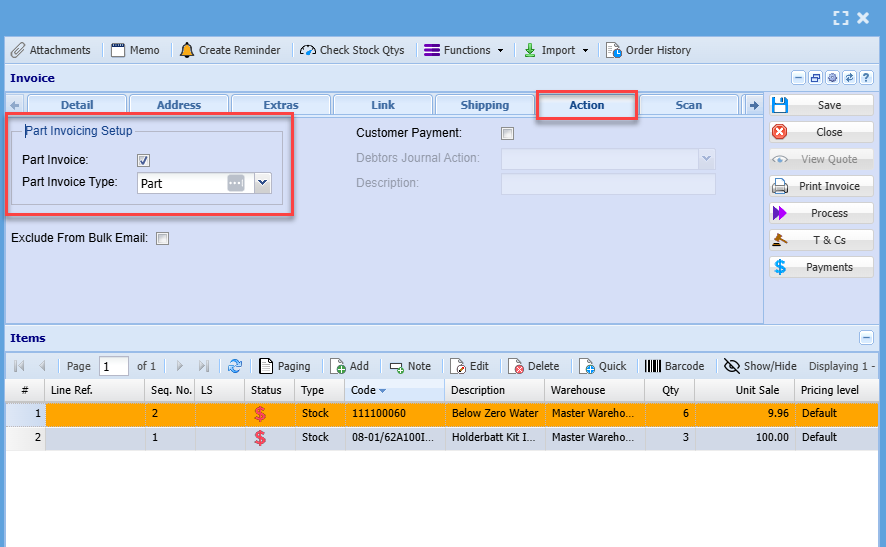Switch to the Address tab
This screenshot has height=547, width=886.
click(179, 105)
